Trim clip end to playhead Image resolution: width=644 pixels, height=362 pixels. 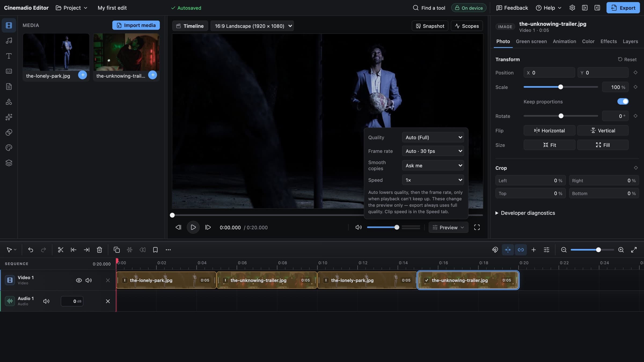tap(86, 250)
